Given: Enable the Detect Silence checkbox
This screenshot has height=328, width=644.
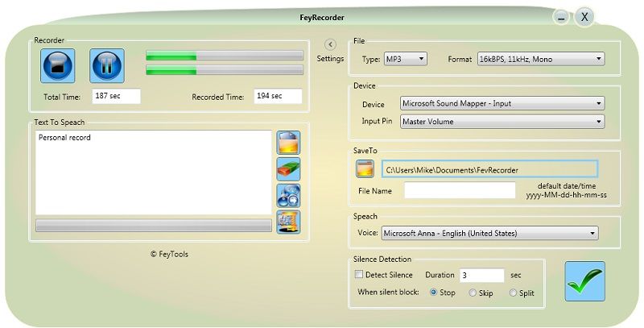Looking at the screenshot, I should point(359,274).
